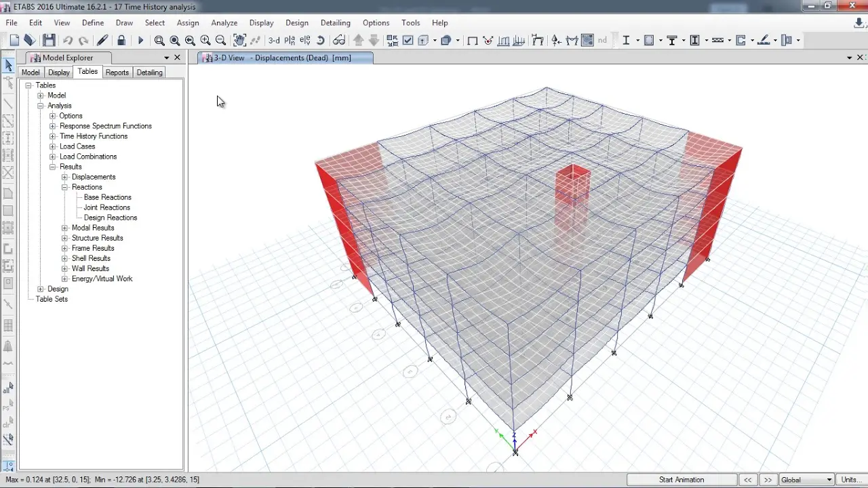This screenshot has height=488, width=868.
Task: Click the Rubber Band Zoom icon
Action: (x=159, y=41)
